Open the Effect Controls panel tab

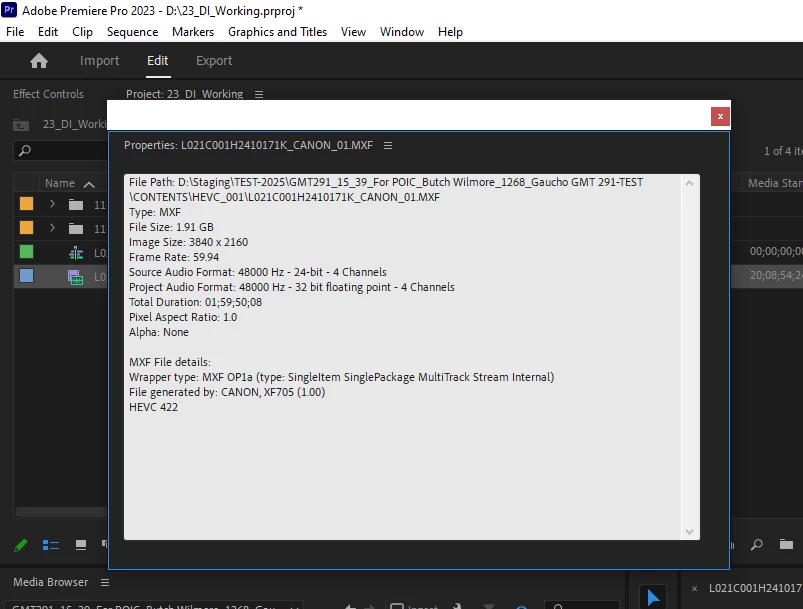click(x=48, y=94)
